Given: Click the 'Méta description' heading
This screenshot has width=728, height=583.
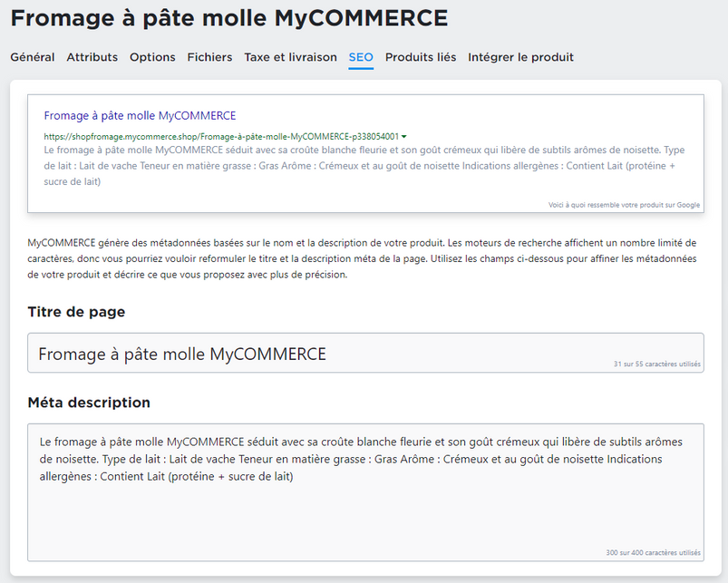Looking at the screenshot, I should coord(89,402).
